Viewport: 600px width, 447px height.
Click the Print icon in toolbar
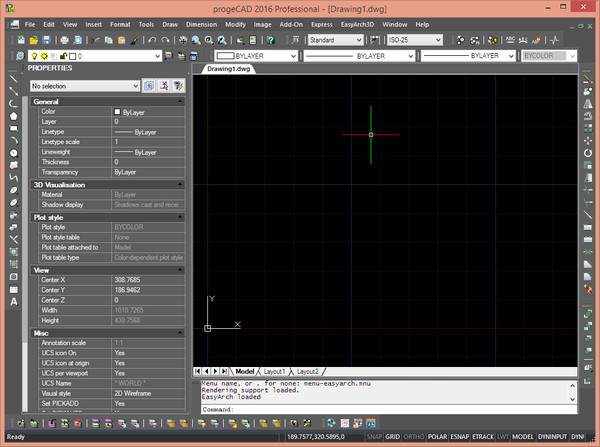click(x=62, y=40)
